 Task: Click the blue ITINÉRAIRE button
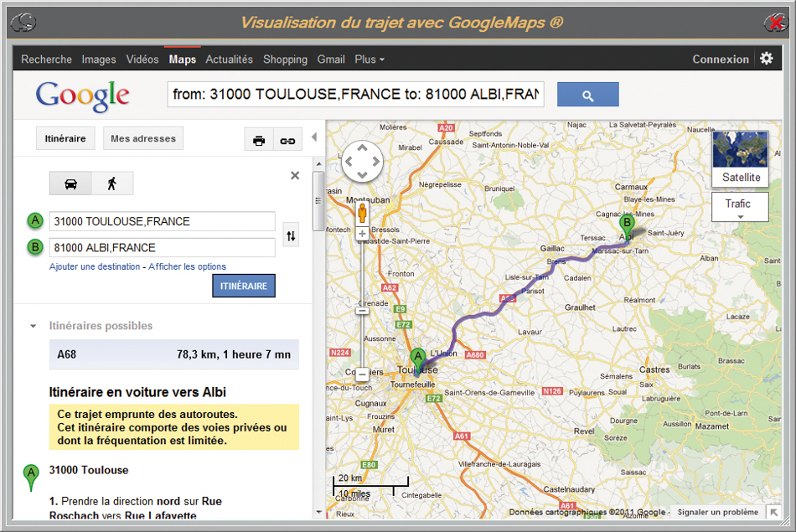click(244, 286)
